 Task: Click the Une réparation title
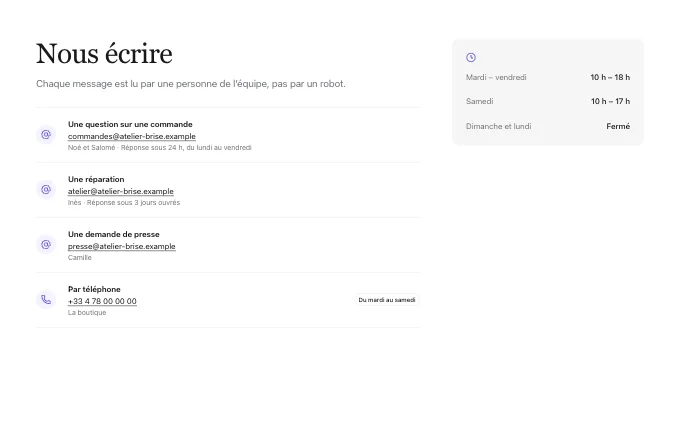[x=96, y=180]
